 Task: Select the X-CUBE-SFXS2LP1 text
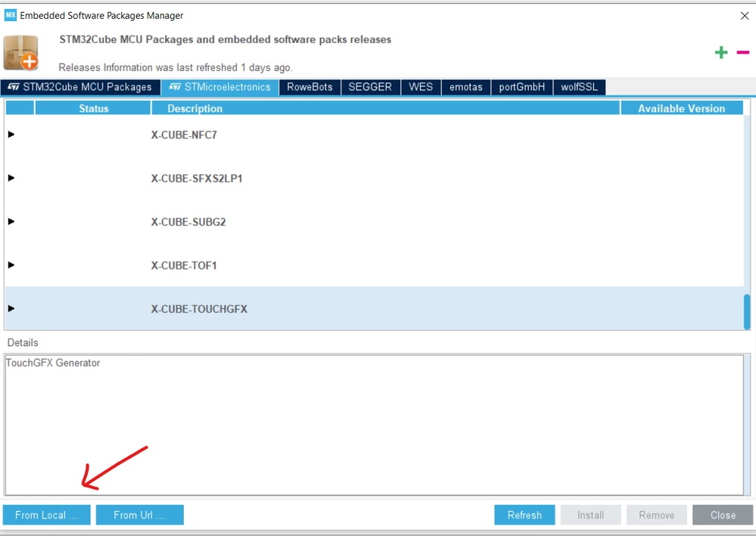point(196,178)
